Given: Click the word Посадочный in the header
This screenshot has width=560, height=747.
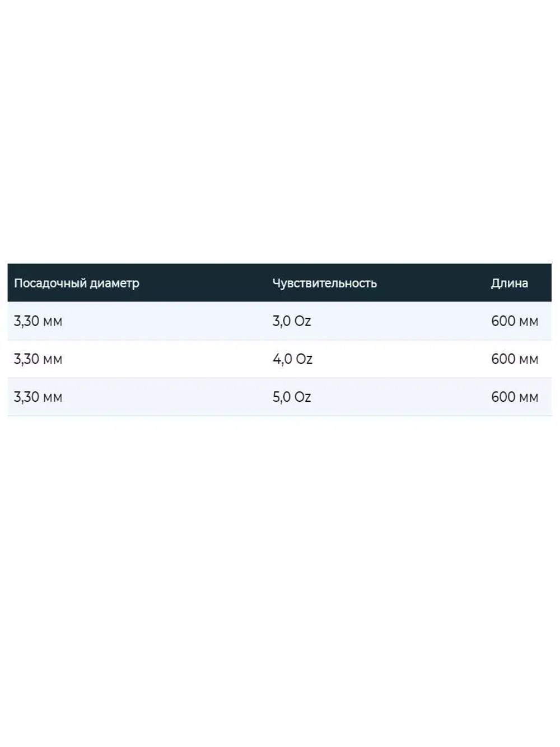Looking at the screenshot, I should pos(43,283).
